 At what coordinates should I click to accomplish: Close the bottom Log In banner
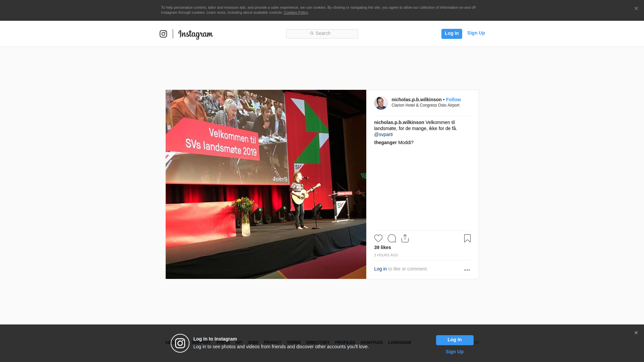[x=636, y=333]
